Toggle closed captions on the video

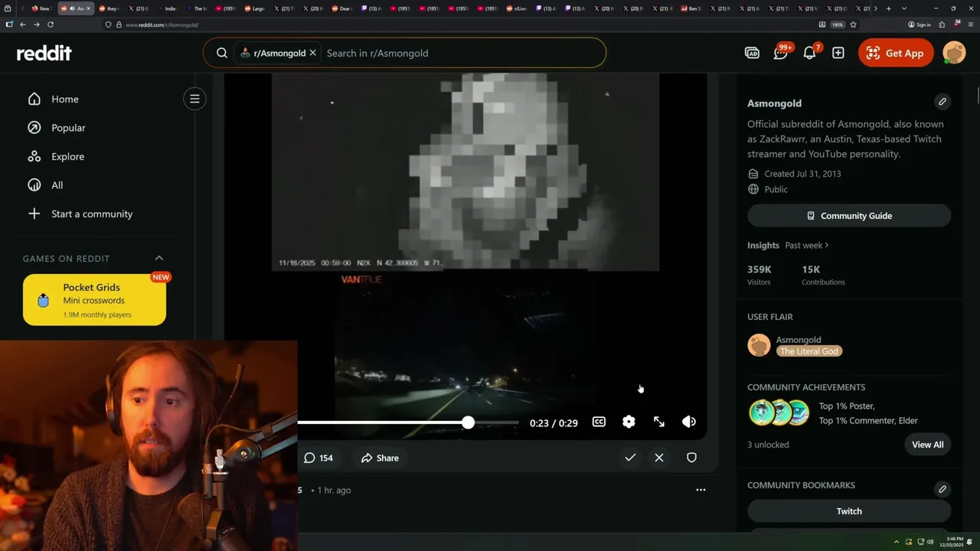tap(599, 422)
